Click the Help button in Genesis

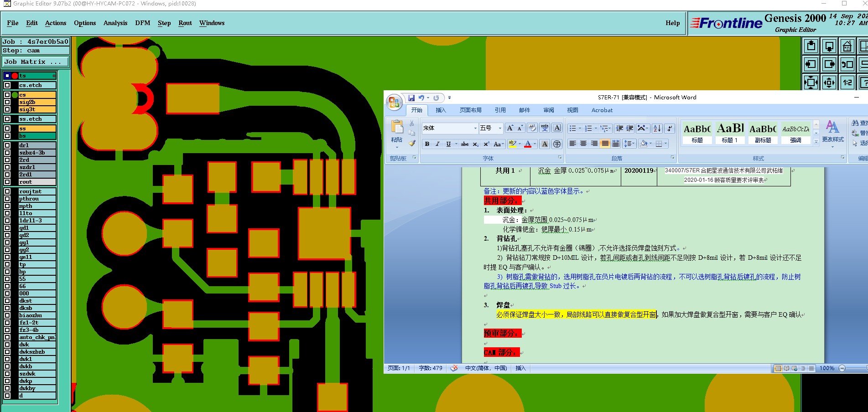[672, 23]
